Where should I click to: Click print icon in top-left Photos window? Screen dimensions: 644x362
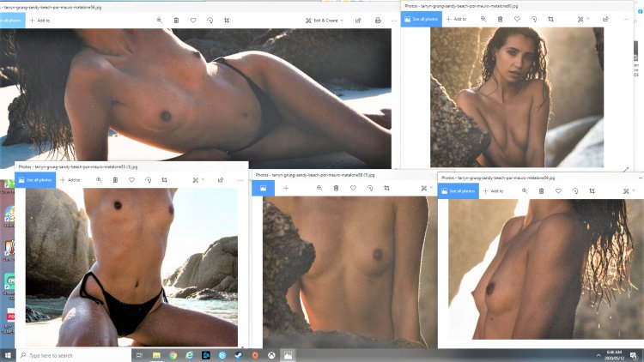[x=379, y=20]
